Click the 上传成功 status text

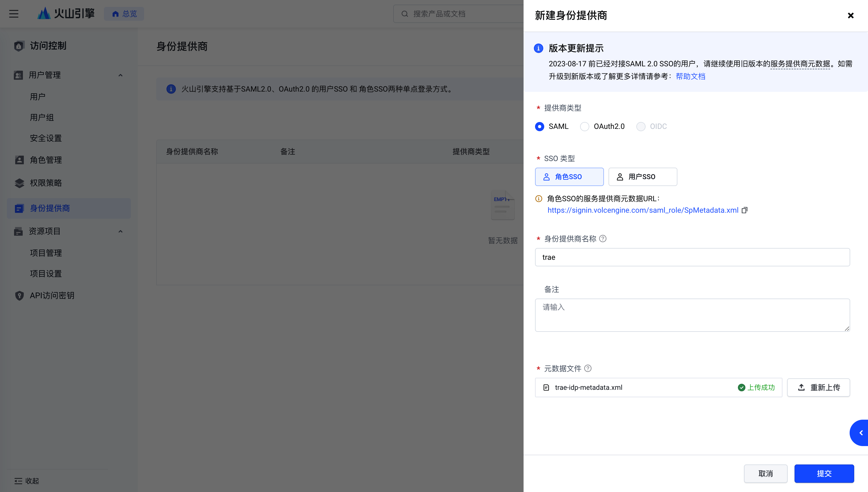[x=761, y=388]
